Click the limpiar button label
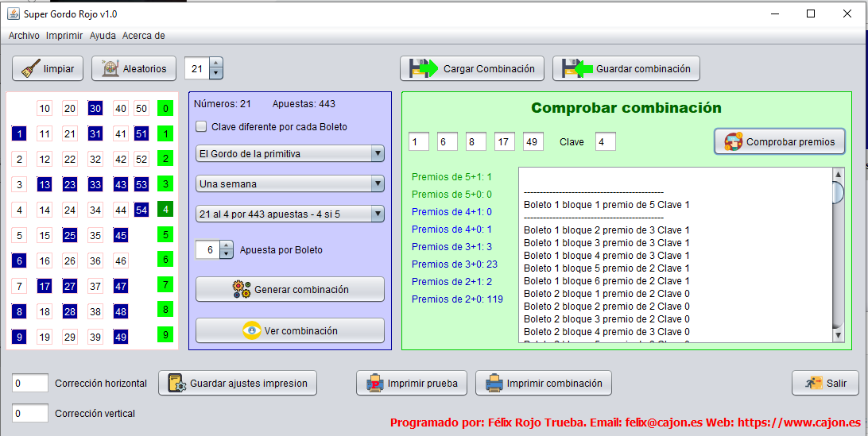This screenshot has width=868, height=436. (x=59, y=69)
